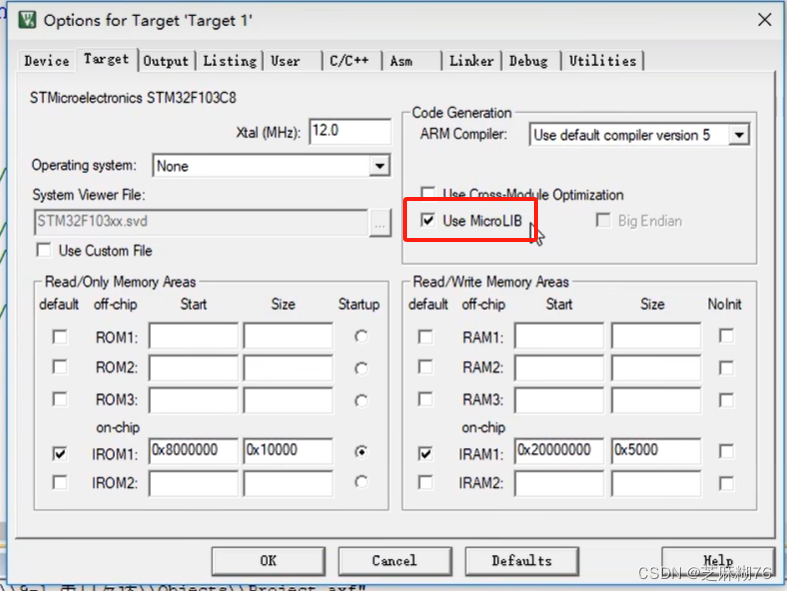Edit the IROM1 Start address 0x8000000

coord(193,450)
